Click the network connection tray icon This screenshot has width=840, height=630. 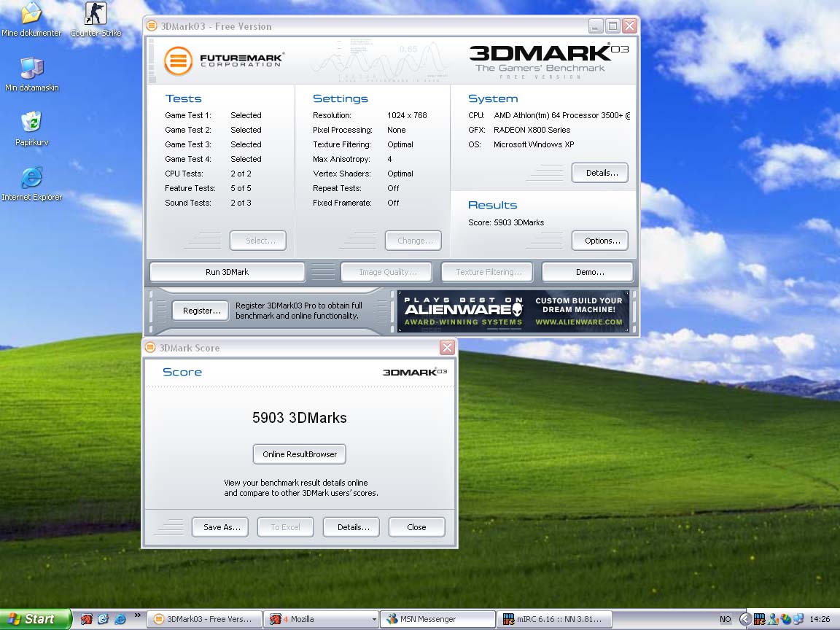click(x=798, y=619)
